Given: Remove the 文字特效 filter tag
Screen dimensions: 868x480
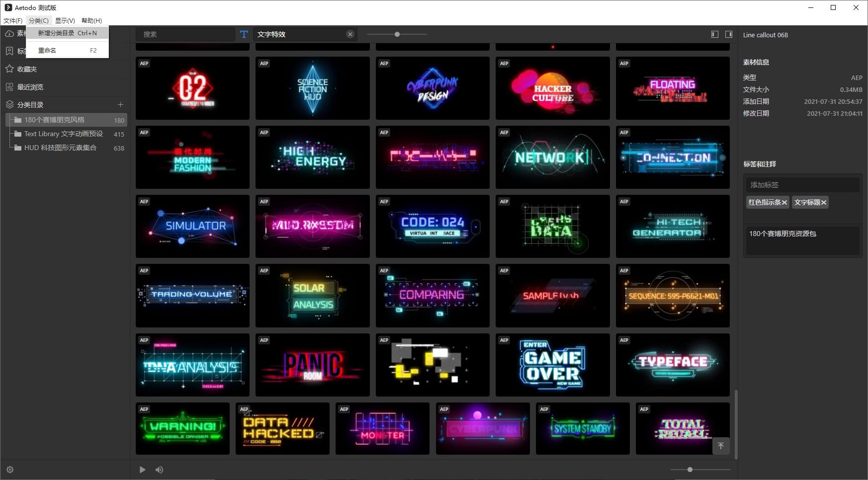Looking at the screenshot, I should click(x=350, y=34).
